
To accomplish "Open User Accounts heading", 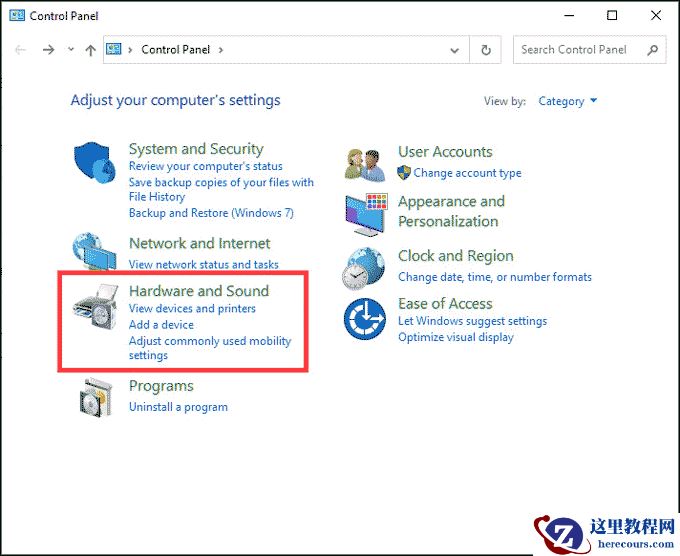I will click(x=445, y=152).
